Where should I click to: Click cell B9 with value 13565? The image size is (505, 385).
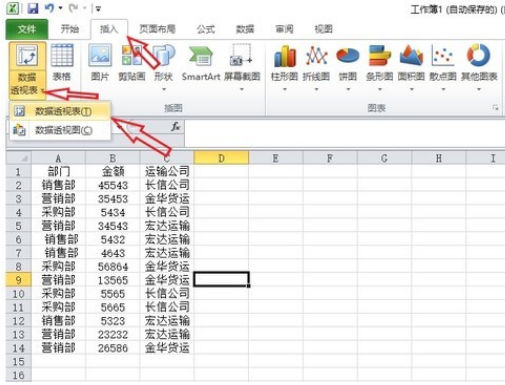113,280
